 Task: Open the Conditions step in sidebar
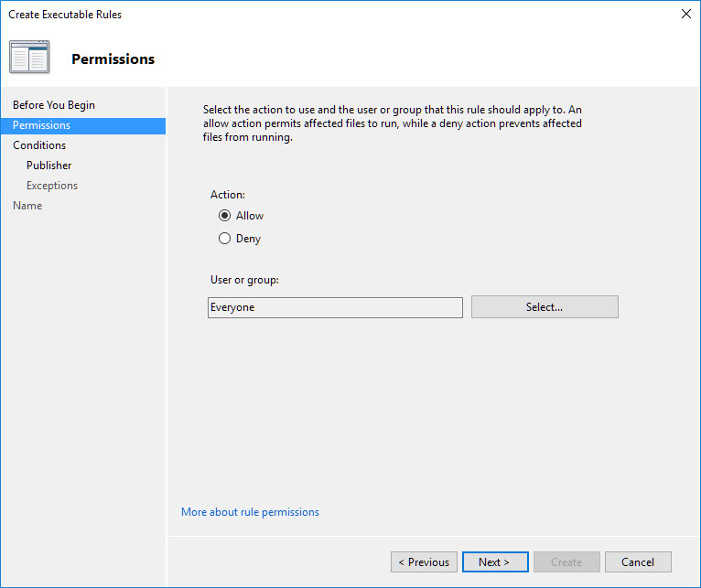(x=39, y=145)
